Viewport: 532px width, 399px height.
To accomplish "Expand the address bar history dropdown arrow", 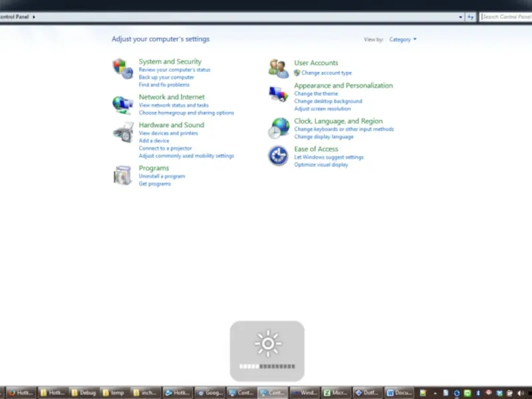I will (x=460, y=17).
